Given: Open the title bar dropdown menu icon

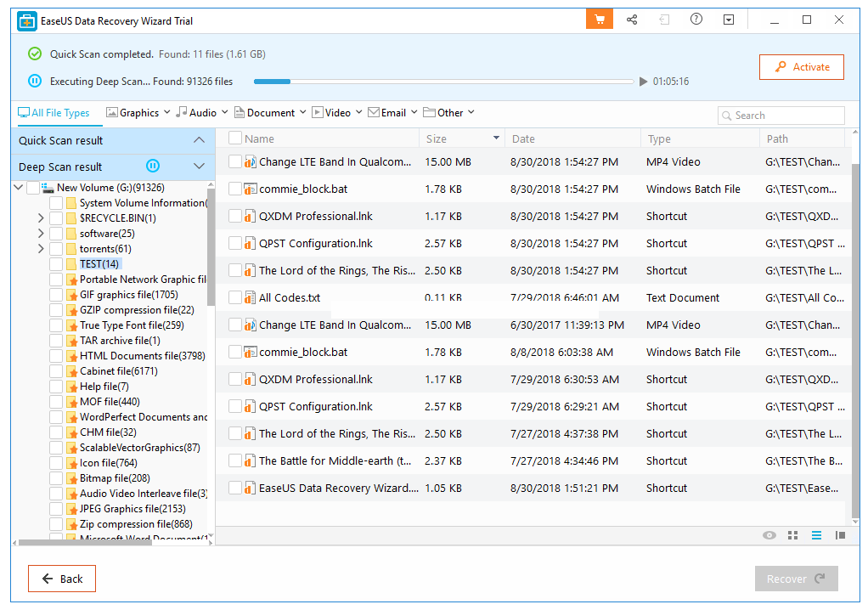Looking at the screenshot, I should (729, 20).
